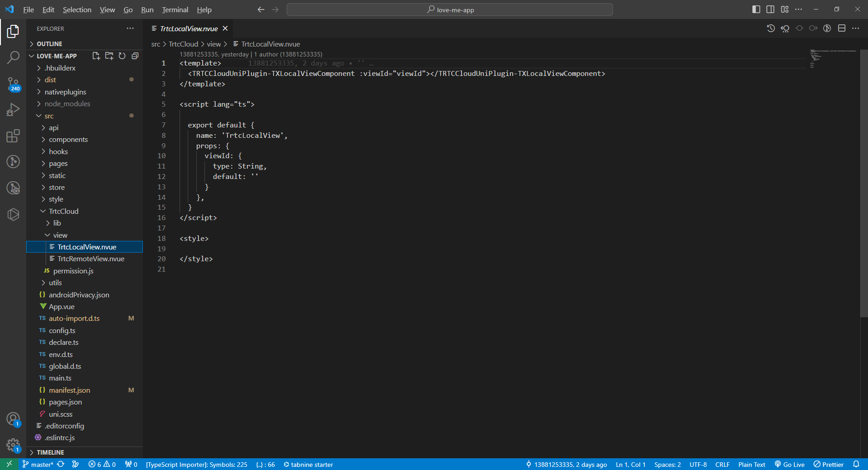Expand the TIMELINE section
Image resolution: width=868 pixels, height=470 pixels.
[50, 452]
